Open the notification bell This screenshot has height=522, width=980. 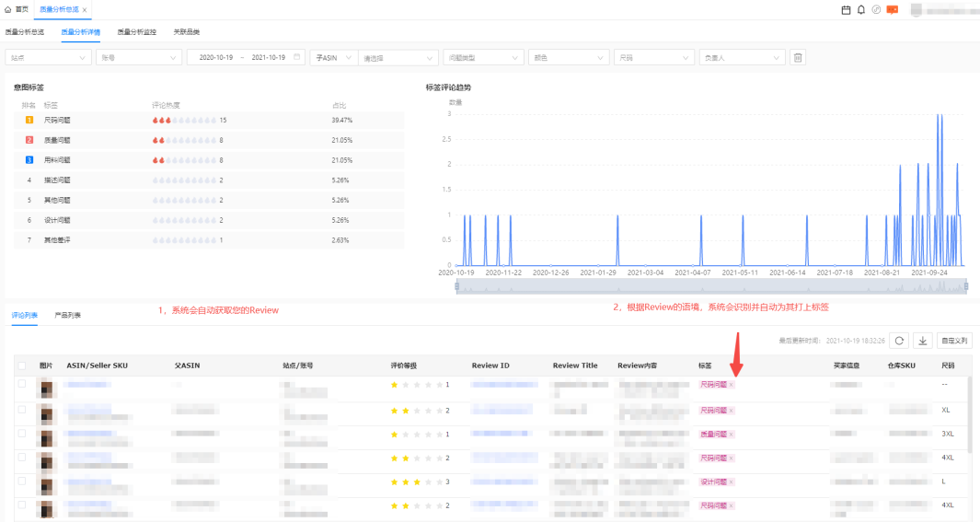[861, 9]
